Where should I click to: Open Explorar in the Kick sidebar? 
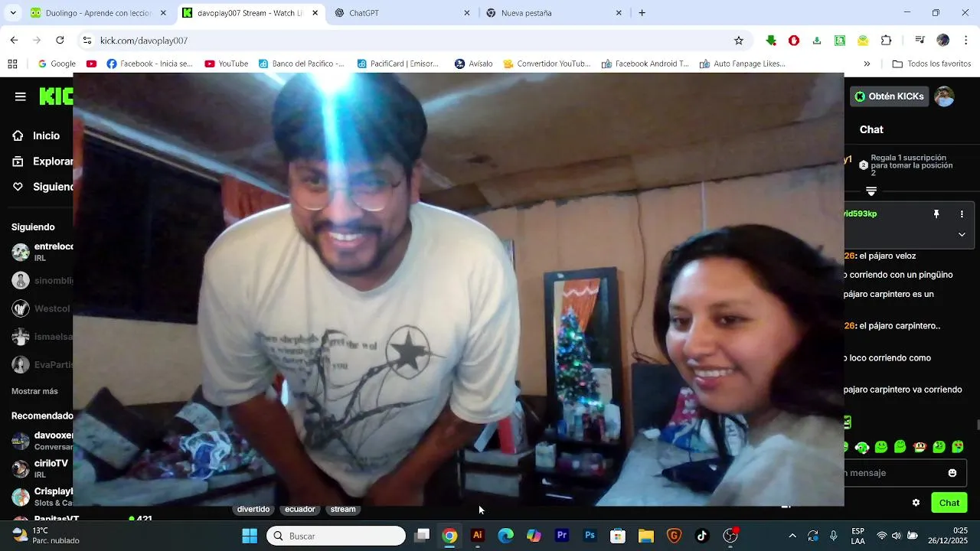[42, 161]
